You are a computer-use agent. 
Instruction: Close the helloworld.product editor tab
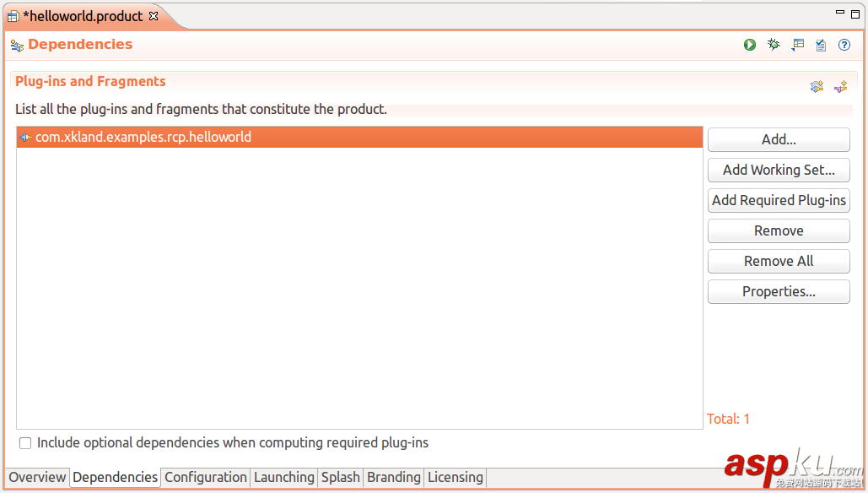pyautogui.click(x=154, y=16)
